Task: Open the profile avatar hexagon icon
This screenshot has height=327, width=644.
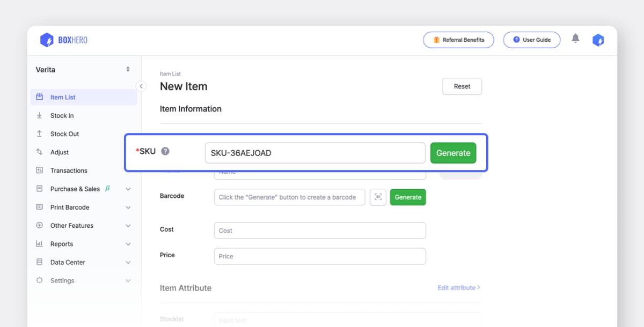Action: pos(598,40)
